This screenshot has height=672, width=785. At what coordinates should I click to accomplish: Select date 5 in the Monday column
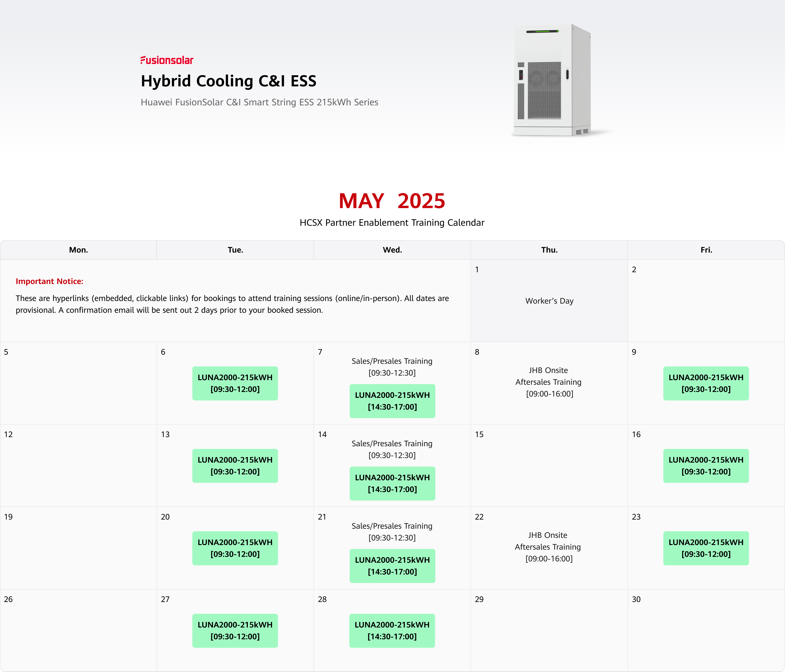(6, 352)
